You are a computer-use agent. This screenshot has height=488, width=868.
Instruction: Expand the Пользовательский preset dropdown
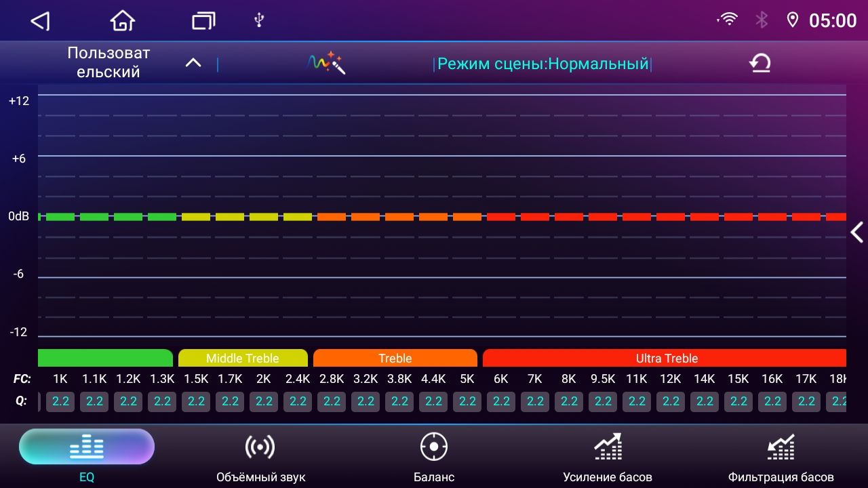(x=193, y=62)
